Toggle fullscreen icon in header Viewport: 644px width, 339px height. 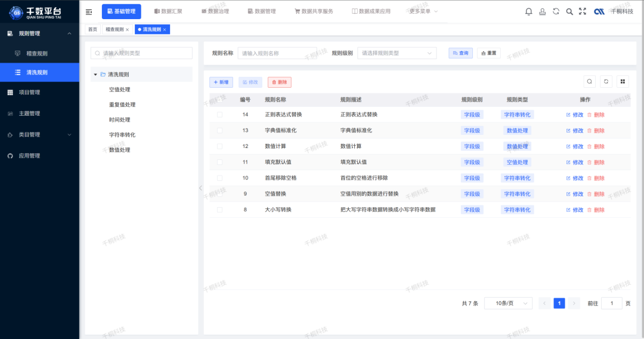(583, 11)
